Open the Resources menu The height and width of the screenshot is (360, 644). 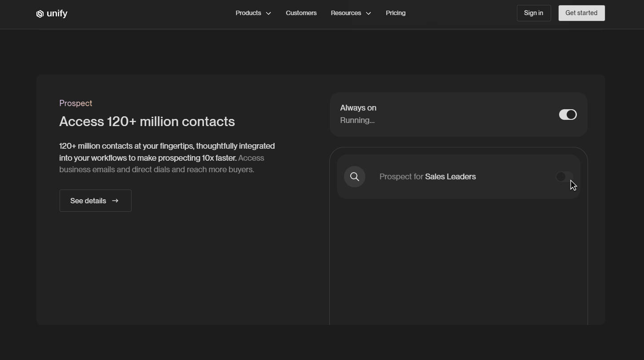[x=345, y=13]
